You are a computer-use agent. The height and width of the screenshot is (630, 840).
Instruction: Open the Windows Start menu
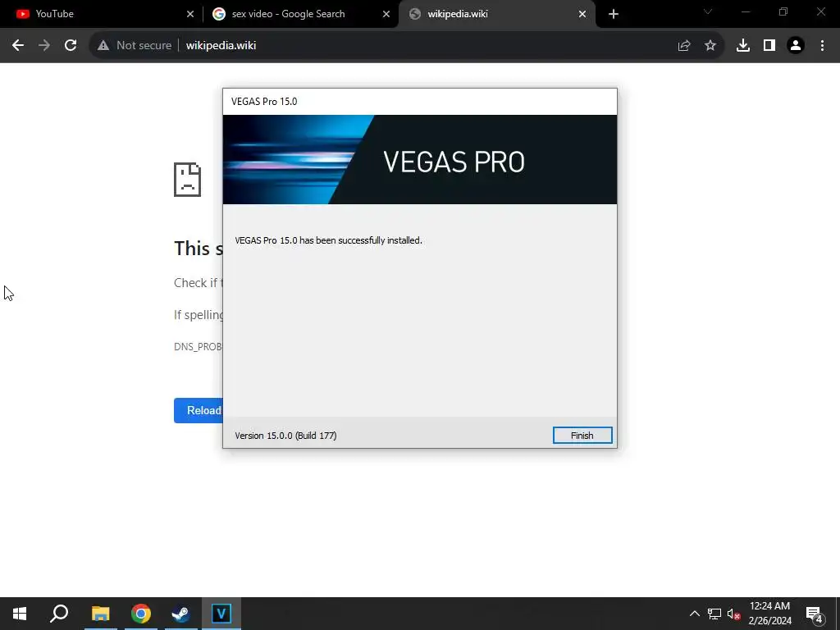coord(20,614)
